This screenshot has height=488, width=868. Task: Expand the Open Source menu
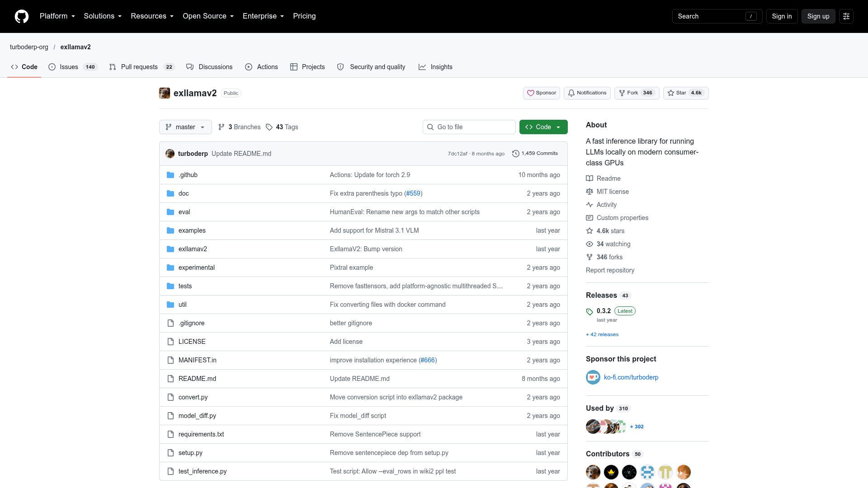point(208,16)
